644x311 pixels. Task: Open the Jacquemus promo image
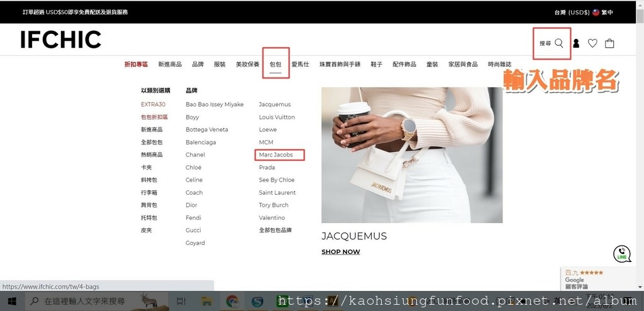[x=412, y=155]
